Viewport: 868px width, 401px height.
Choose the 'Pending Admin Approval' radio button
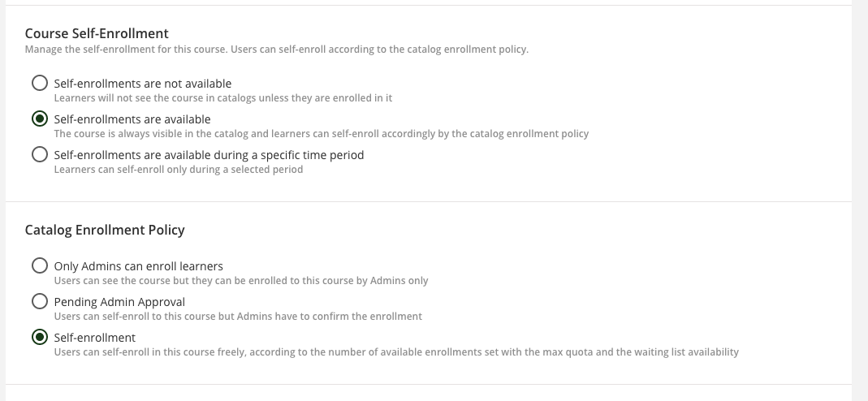[x=39, y=301]
